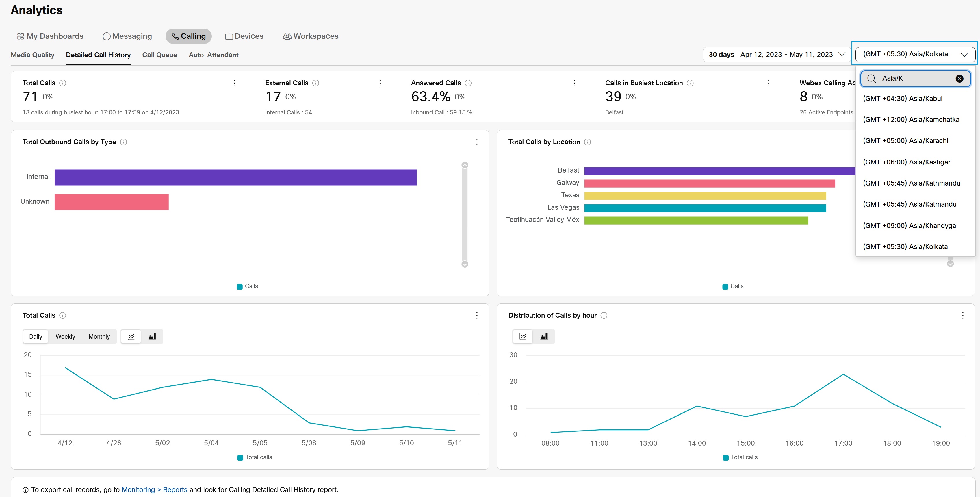Image resolution: width=980 pixels, height=497 pixels.
Task: Switch Distribution by hour chart to bar view
Action: [x=544, y=336]
